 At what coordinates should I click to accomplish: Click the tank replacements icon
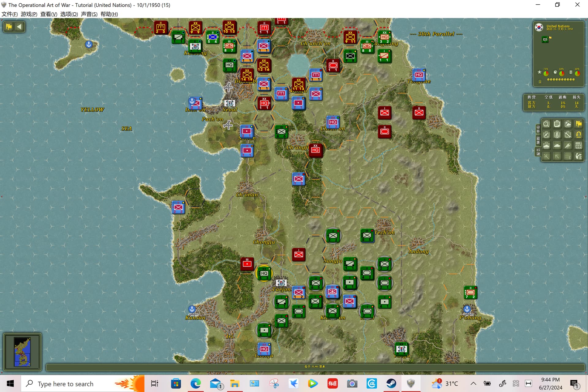click(557, 145)
